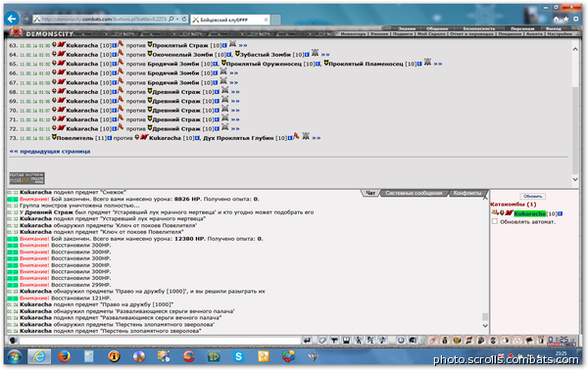This screenshot has height=370, width=588.
Task: Open browser tools gear icon
Action: pos(575,20)
